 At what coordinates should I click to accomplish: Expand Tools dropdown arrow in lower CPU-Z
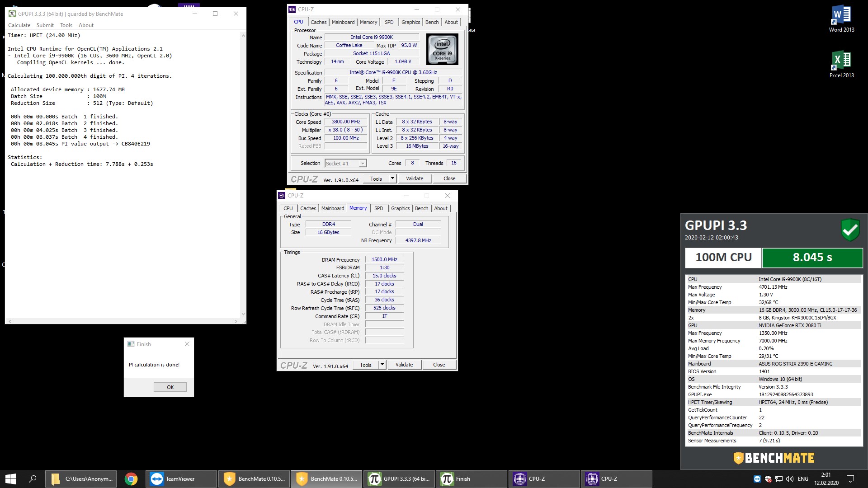click(382, 365)
